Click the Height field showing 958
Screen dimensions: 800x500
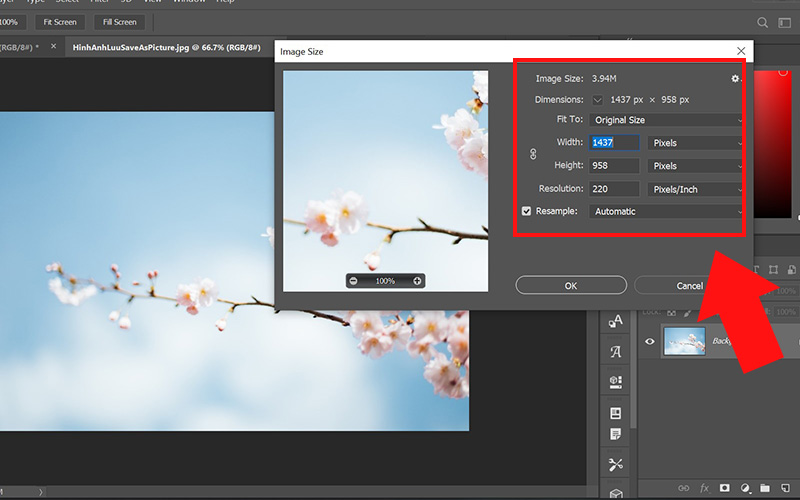pyautogui.click(x=614, y=166)
